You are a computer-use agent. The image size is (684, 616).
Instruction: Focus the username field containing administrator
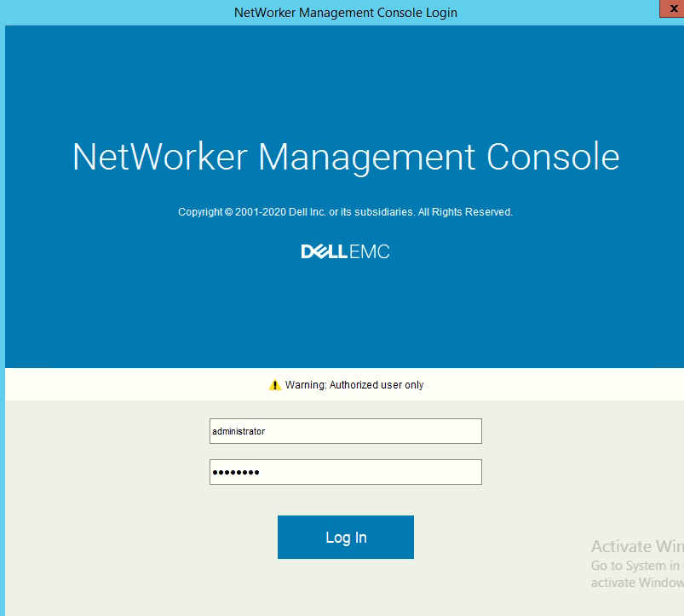345,431
